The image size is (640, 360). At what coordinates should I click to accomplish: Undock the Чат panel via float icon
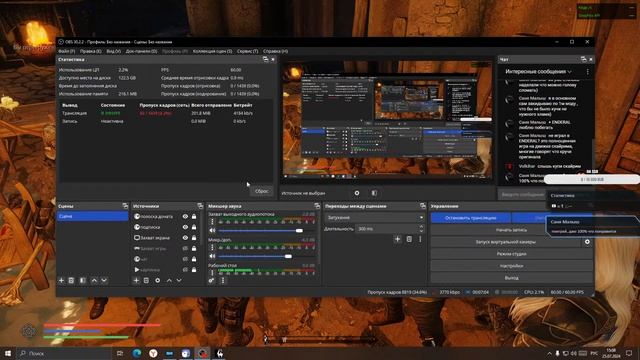tap(583, 60)
